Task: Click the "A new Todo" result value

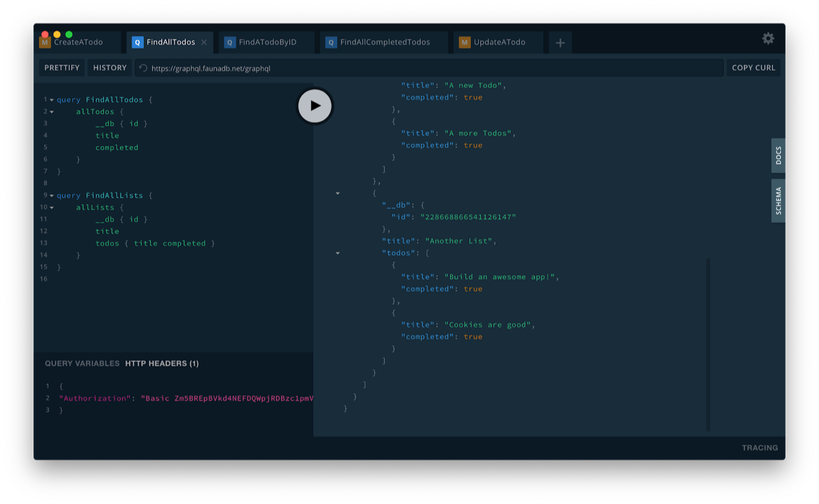Action: 472,85
